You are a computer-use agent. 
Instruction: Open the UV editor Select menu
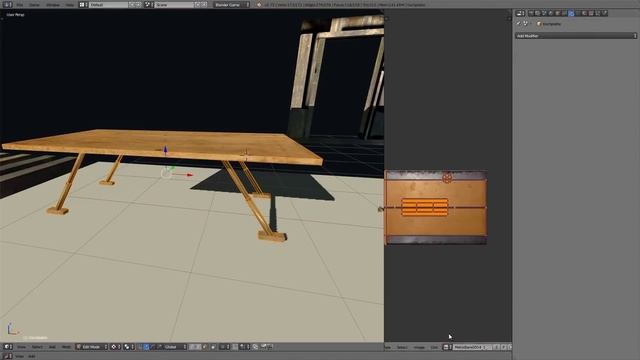(403, 347)
